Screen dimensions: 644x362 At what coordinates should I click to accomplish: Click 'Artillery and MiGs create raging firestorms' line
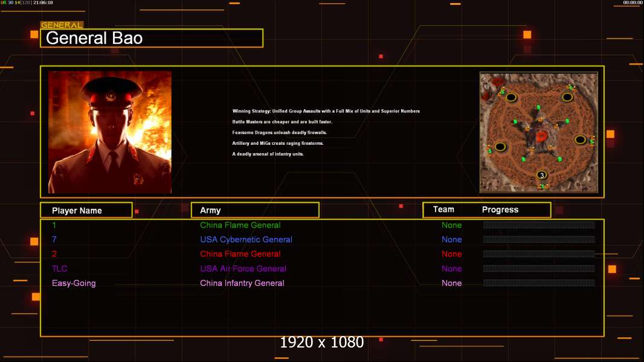point(278,143)
